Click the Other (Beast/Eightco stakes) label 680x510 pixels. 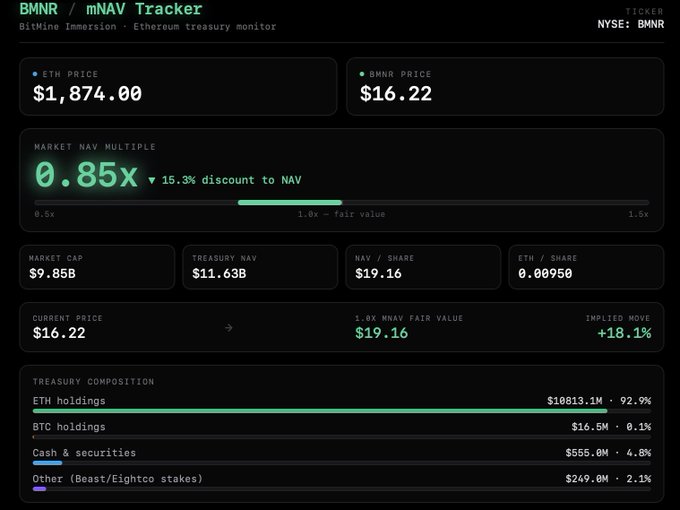118,479
